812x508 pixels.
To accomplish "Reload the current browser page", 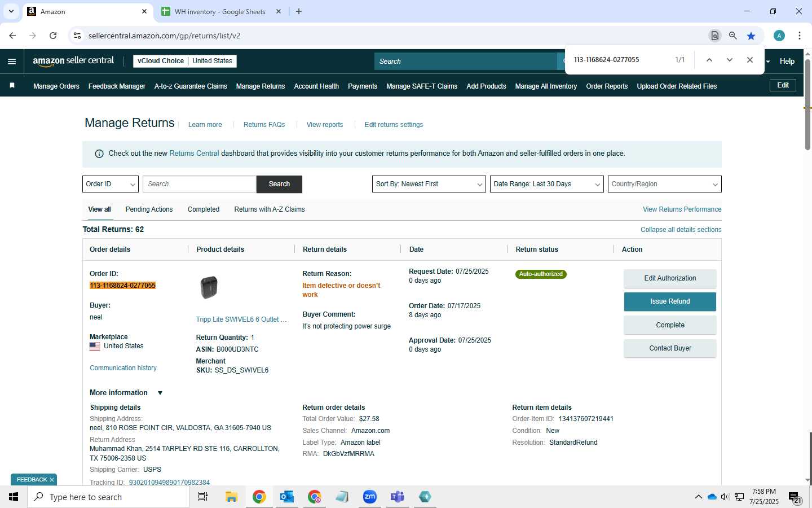I will (x=53, y=36).
